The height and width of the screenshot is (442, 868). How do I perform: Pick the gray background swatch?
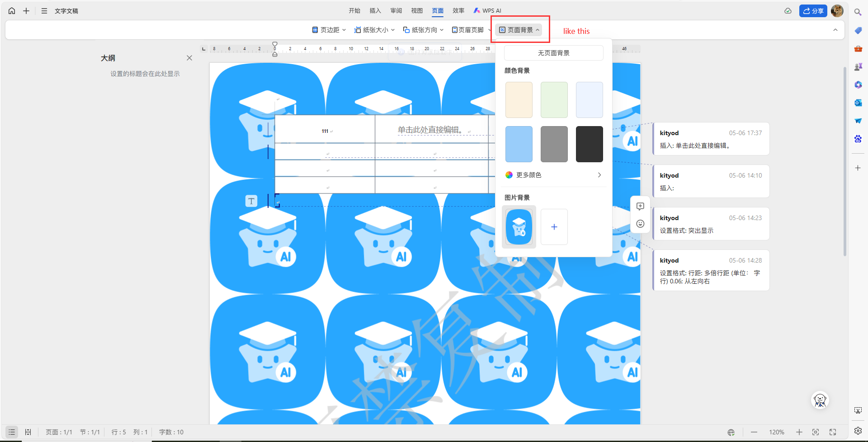pyautogui.click(x=554, y=144)
